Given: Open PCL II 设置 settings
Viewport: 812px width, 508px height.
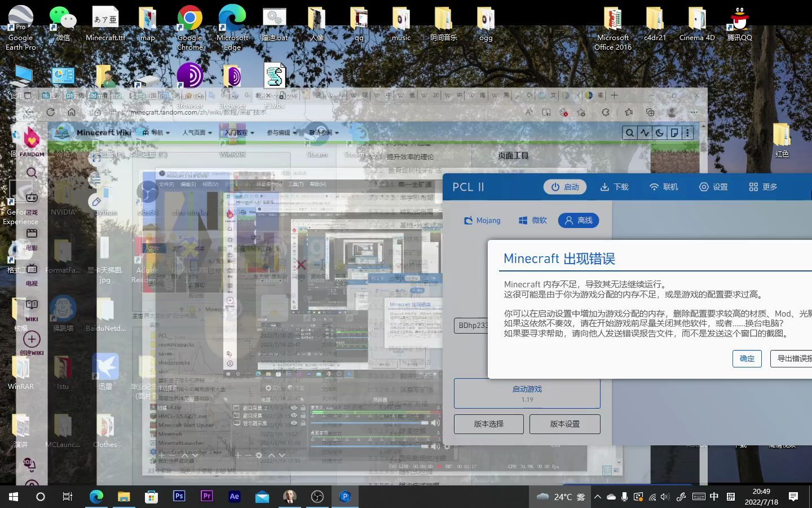Looking at the screenshot, I should (713, 187).
